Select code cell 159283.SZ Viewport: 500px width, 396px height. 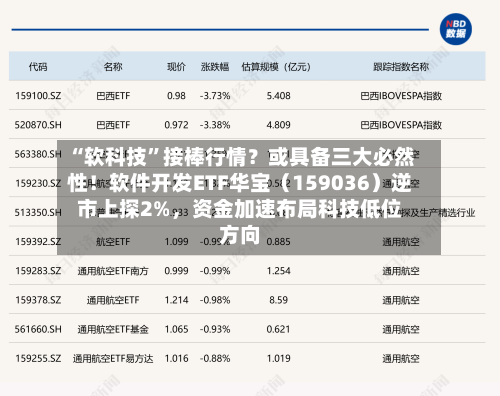(x=38, y=271)
